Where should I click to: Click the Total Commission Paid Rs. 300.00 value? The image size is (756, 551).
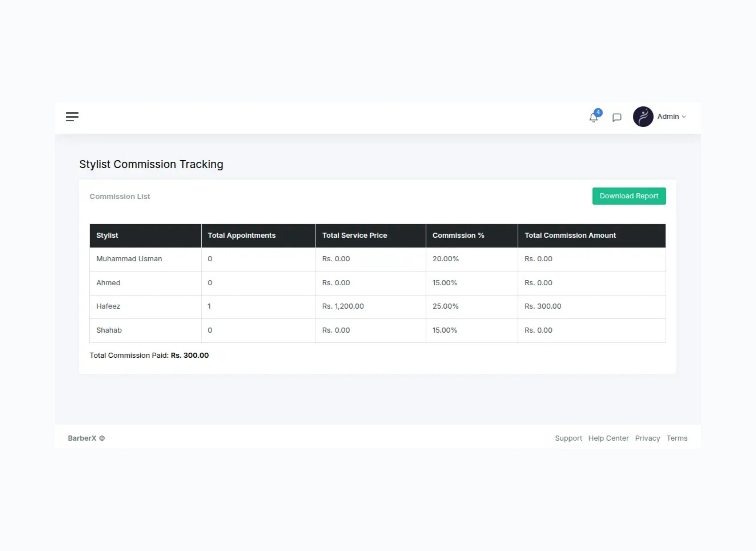coord(190,356)
